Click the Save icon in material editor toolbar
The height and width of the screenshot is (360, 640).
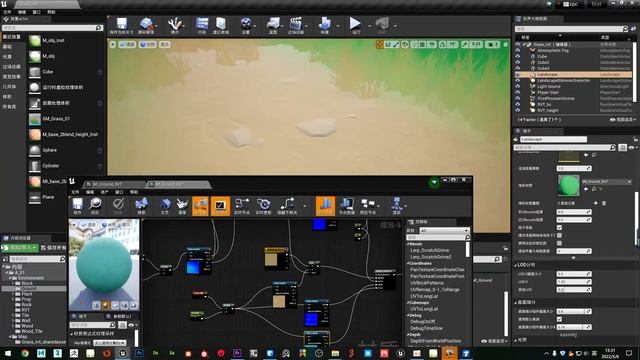pyautogui.click(x=77, y=206)
